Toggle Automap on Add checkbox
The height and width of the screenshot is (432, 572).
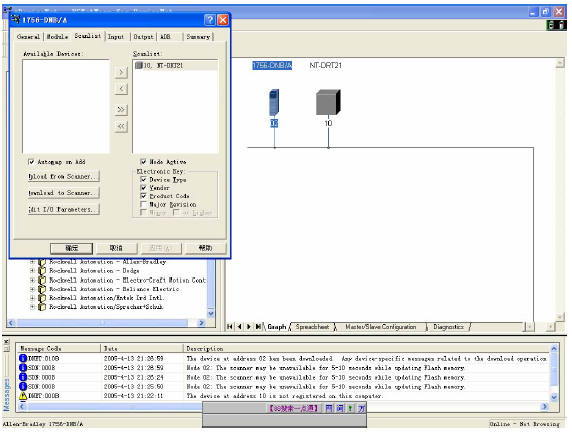31,162
